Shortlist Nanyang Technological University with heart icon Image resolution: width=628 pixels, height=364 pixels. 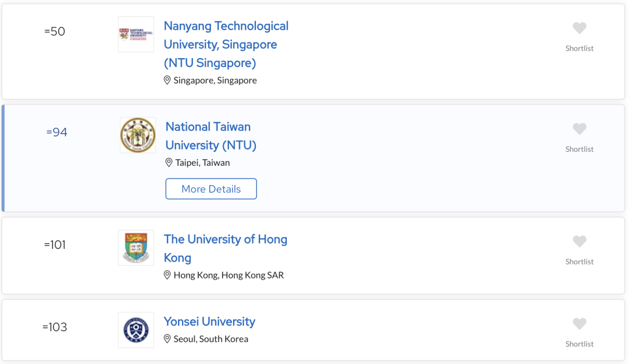click(579, 28)
